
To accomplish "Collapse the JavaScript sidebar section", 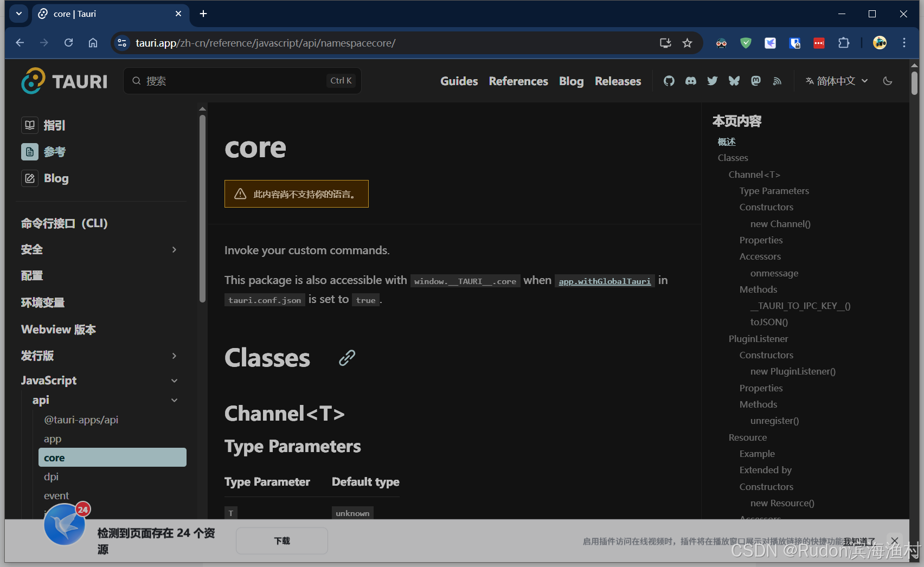I will tap(174, 381).
